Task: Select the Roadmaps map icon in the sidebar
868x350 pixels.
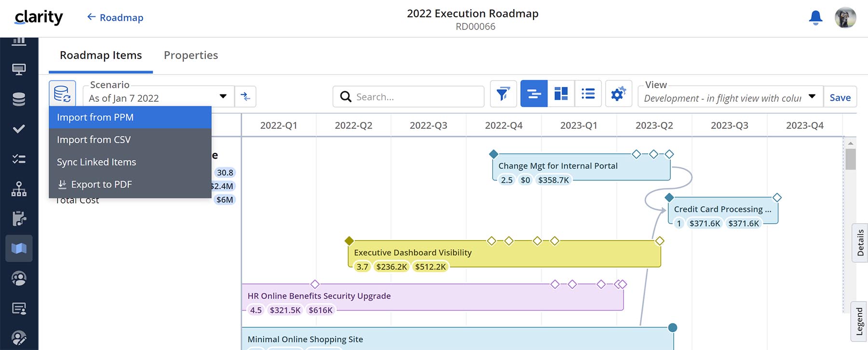Action: coord(19,248)
